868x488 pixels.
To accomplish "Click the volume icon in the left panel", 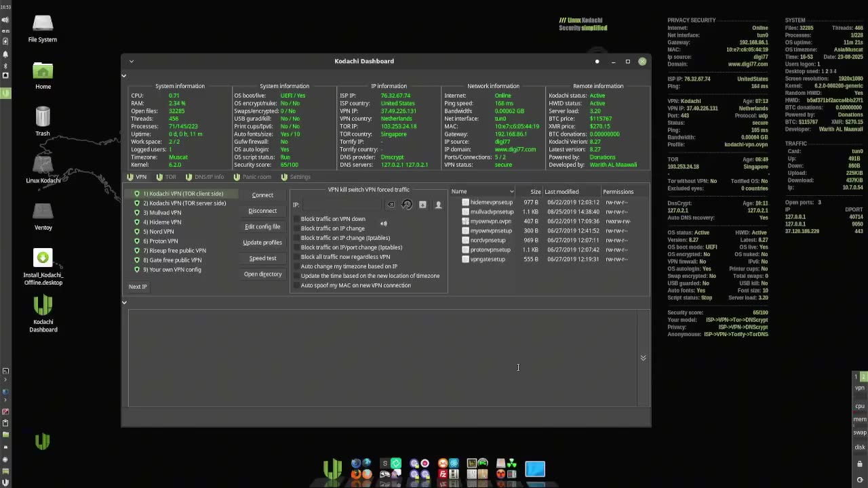I will coord(5,20).
